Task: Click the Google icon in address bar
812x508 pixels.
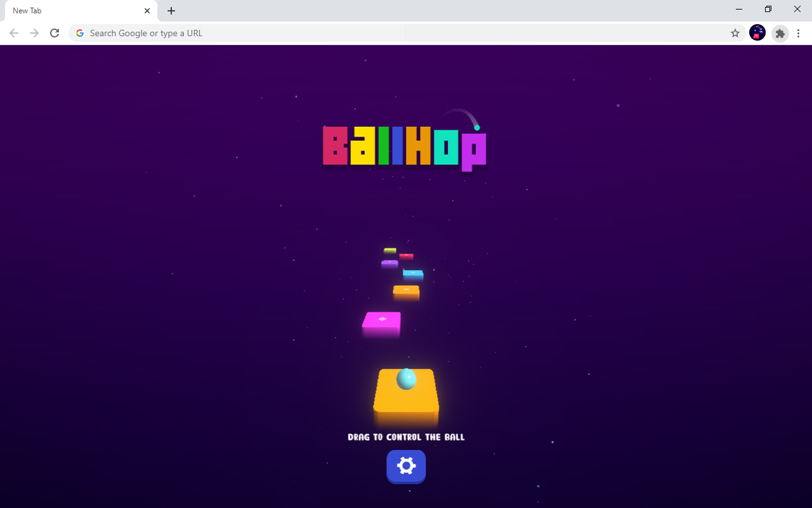Action: tap(80, 33)
